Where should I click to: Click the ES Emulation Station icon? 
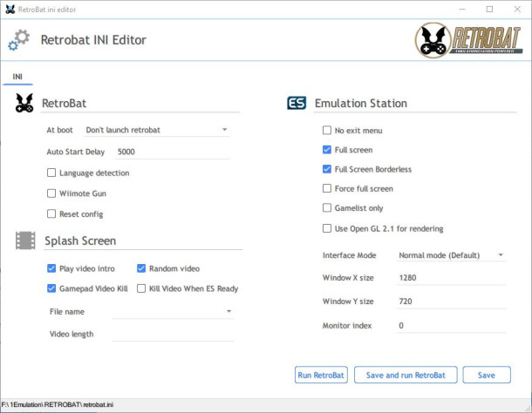tap(297, 103)
